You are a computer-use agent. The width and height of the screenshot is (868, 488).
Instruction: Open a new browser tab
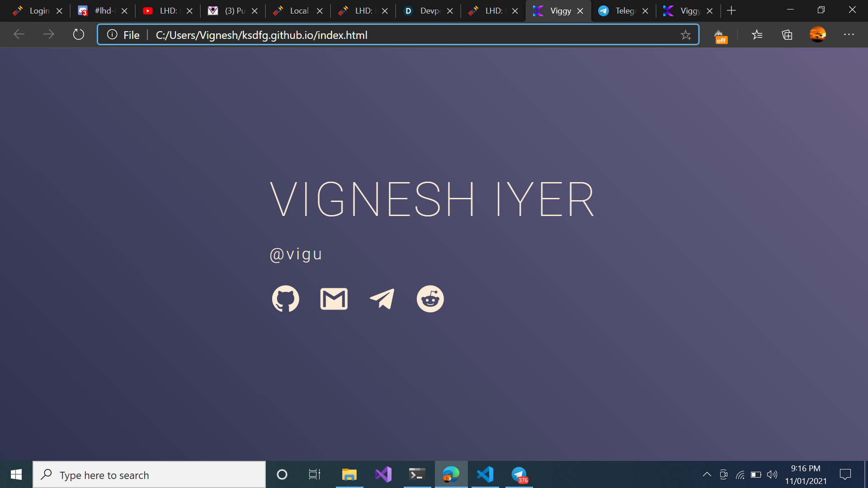coord(731,11)
